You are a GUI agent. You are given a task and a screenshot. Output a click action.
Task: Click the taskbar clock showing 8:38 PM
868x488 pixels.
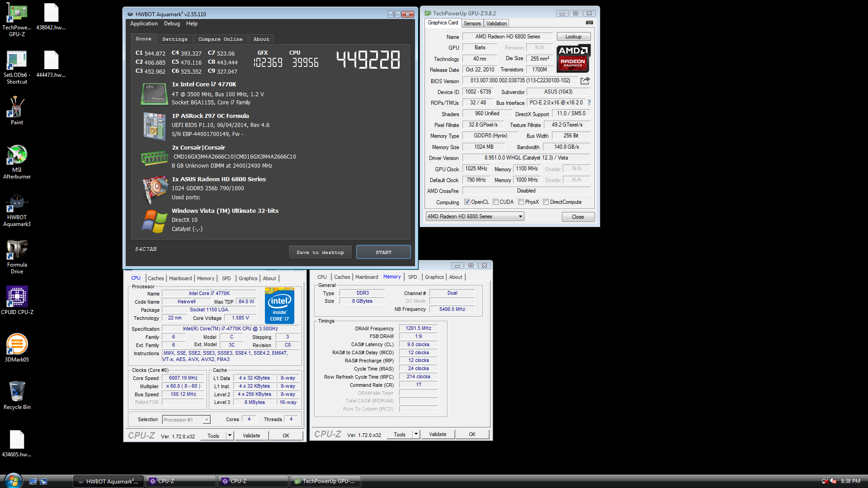click(x=850, y=481)
